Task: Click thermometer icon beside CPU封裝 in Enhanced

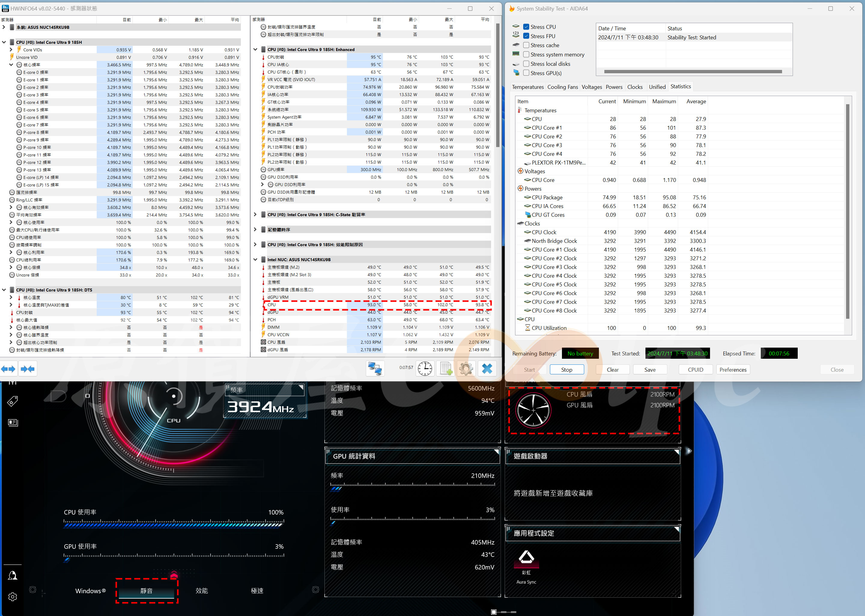Action: [x=263, y=57]
